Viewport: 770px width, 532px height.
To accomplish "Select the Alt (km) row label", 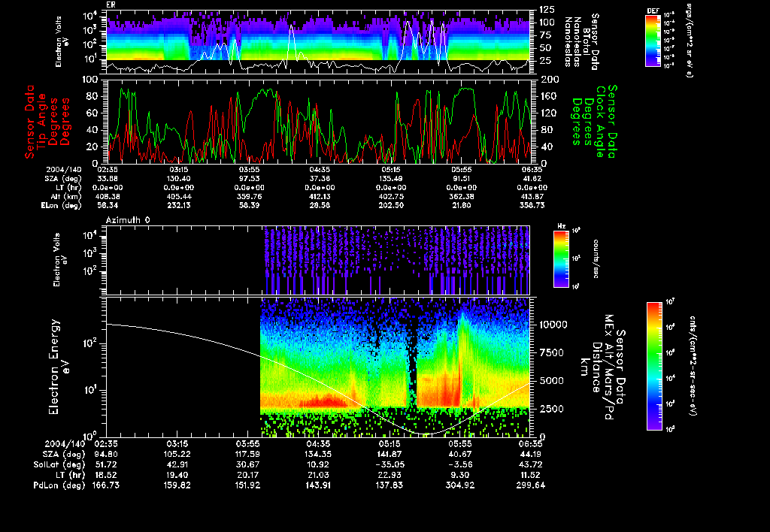I will 65,196.
